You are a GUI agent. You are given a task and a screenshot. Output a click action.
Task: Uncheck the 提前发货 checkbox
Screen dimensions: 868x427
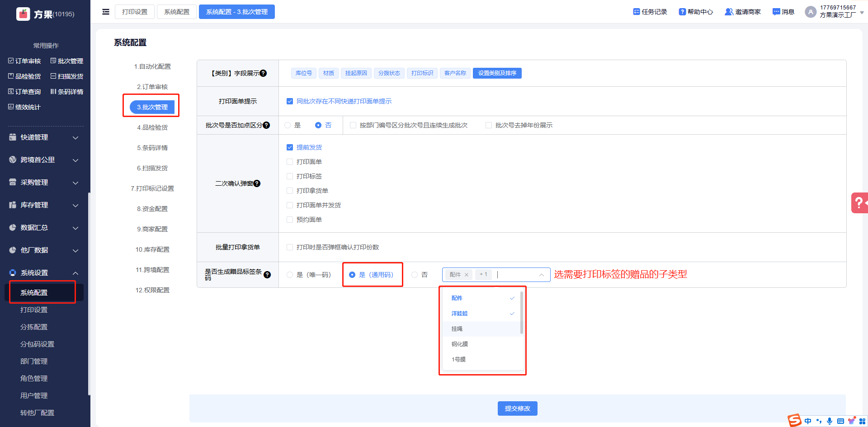click(x=290, y=147)
